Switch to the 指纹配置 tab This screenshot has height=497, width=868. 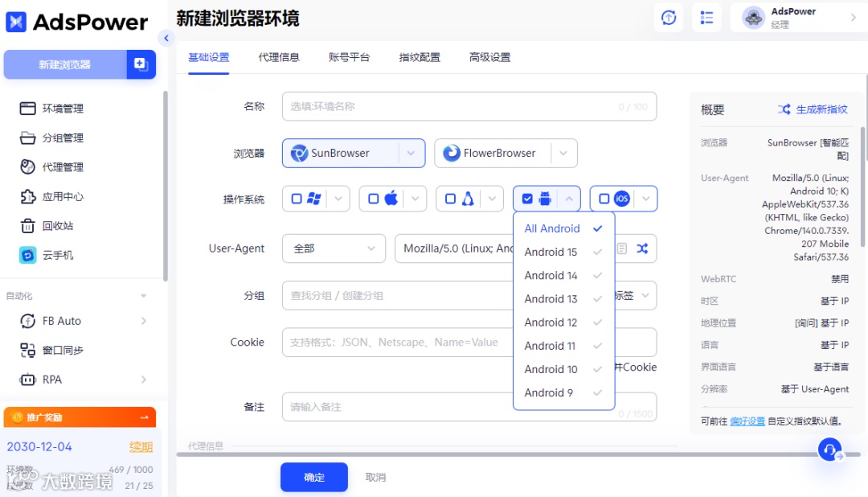tap(420, 57)
